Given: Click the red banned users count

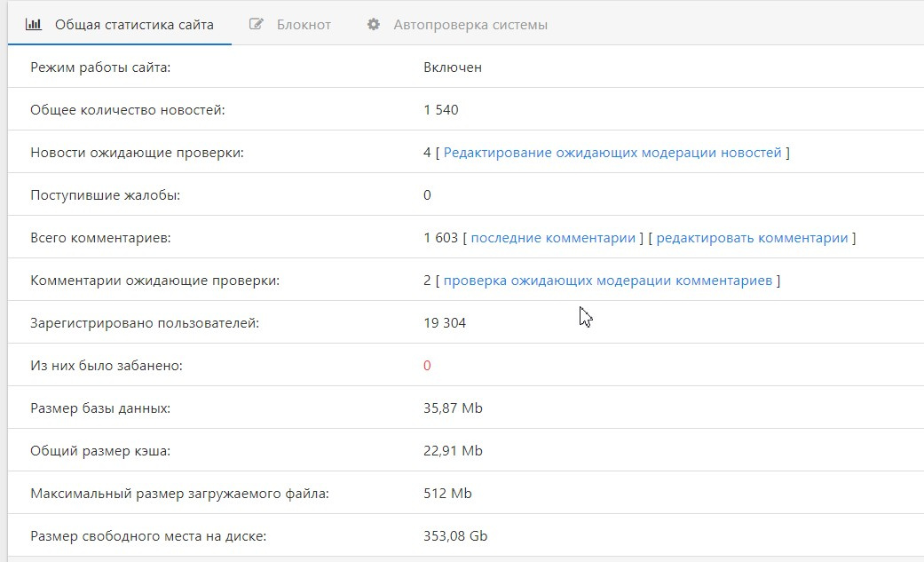Looking at the screenshot, I should pos(427,366).
